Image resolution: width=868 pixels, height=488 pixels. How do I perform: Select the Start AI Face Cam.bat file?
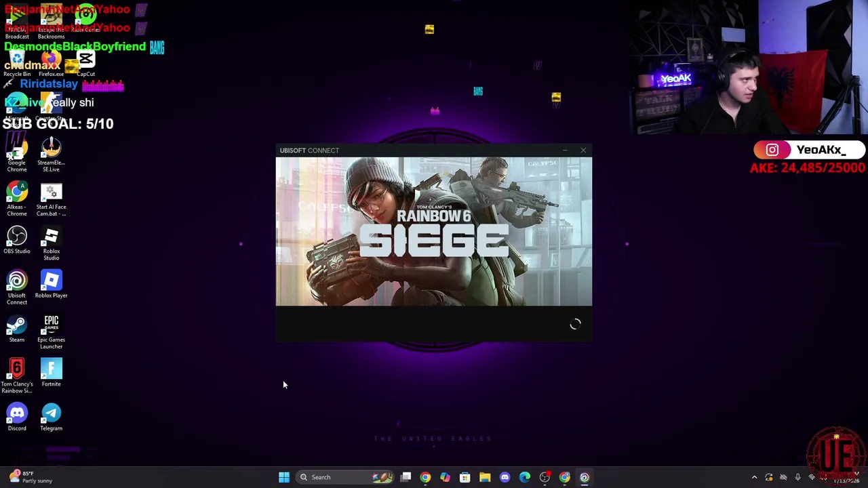51,199
